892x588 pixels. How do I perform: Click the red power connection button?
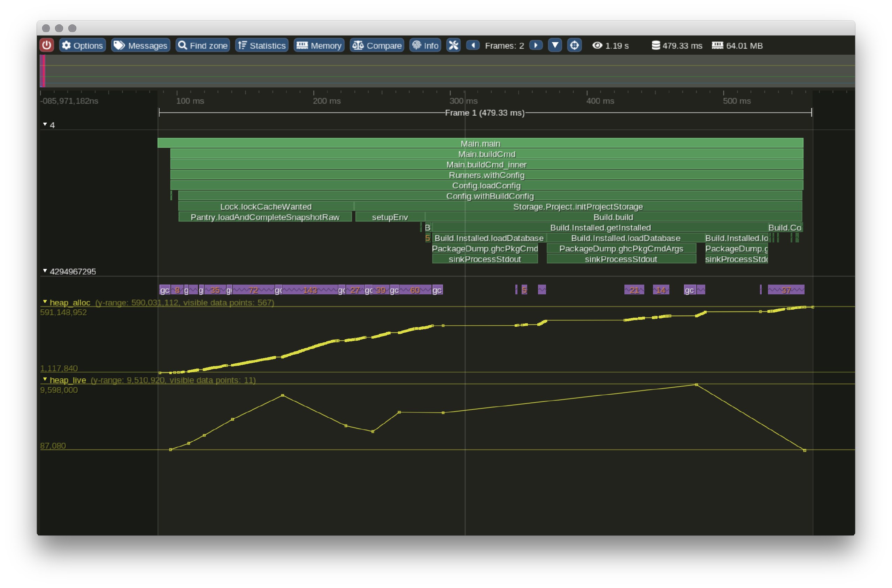pyautogui.click(x=46, y=45)
